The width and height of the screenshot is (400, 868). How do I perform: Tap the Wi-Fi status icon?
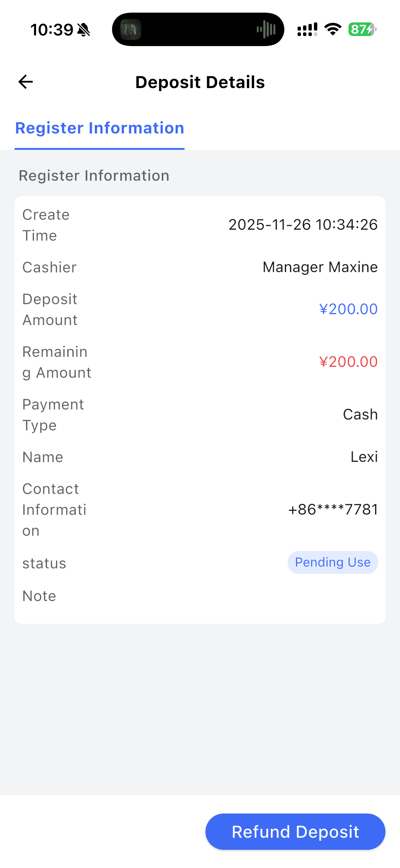[x=332, y=29]
